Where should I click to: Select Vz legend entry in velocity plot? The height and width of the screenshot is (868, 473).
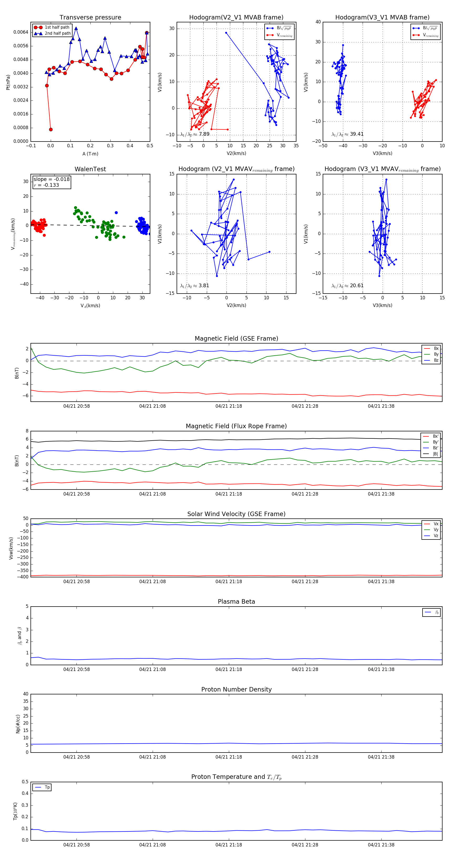[431, 536]
